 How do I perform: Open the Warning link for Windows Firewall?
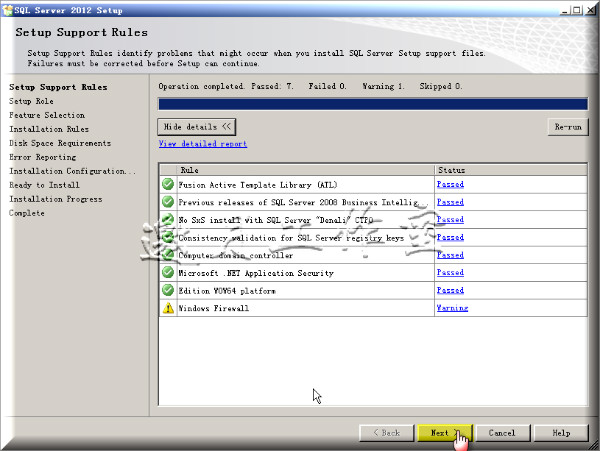point(452,308)
